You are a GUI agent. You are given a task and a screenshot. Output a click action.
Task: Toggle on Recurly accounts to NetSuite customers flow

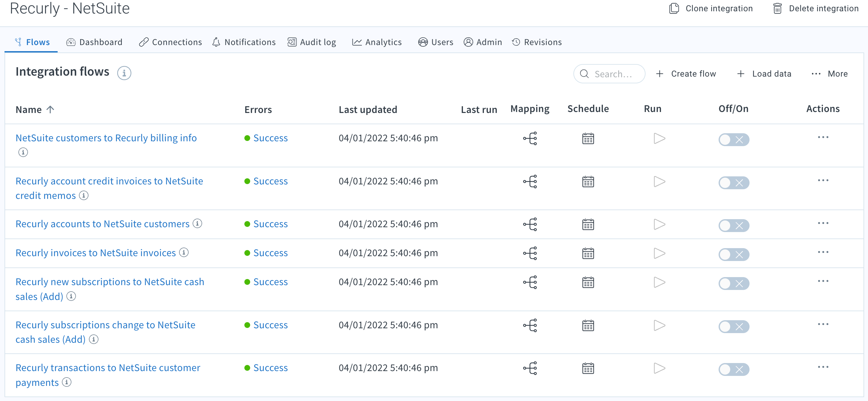[733, 225]
